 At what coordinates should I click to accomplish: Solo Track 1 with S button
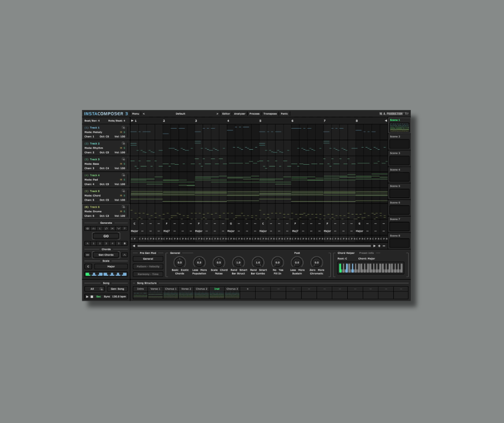click(x=124, y=132)
